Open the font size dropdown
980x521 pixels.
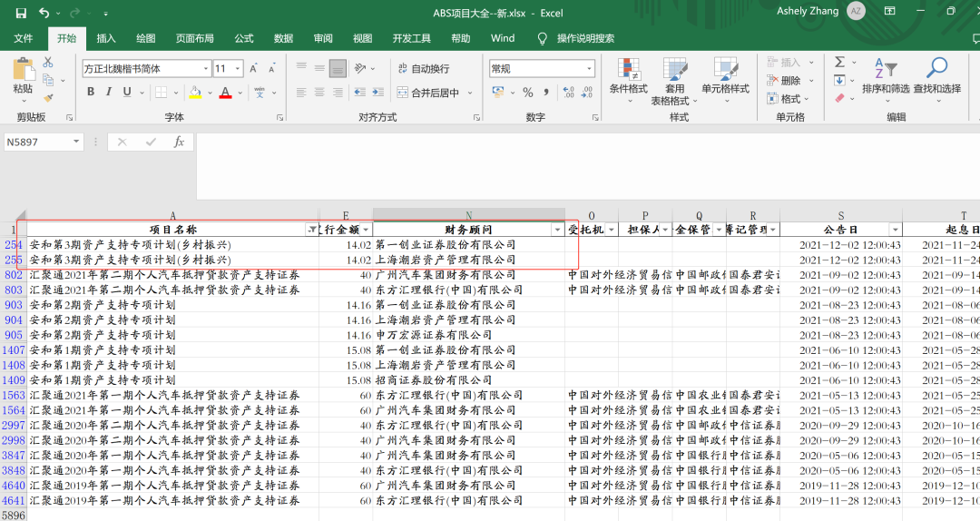pos(238,68)
